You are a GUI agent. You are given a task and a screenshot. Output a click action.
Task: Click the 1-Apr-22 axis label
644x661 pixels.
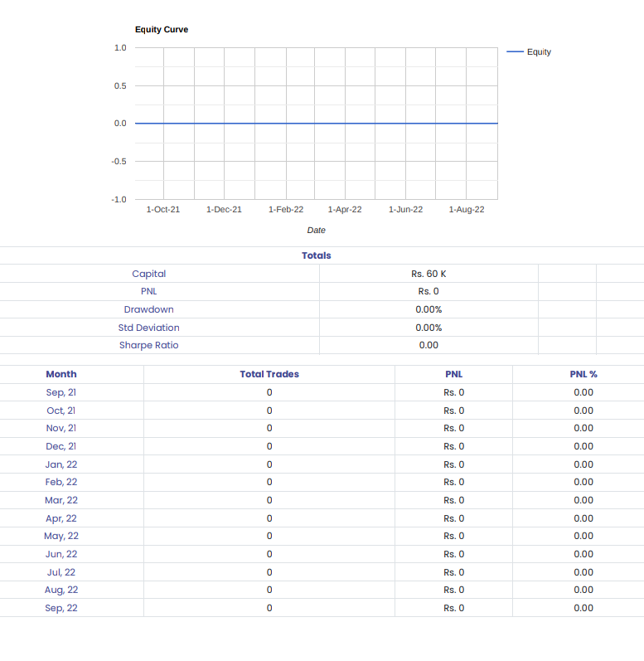[x=345, y=210]
